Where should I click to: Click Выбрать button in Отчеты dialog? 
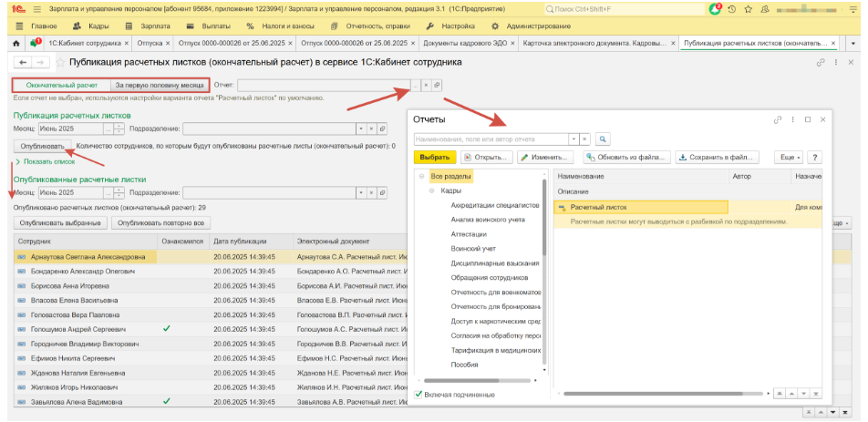click(x=435, y=157)
